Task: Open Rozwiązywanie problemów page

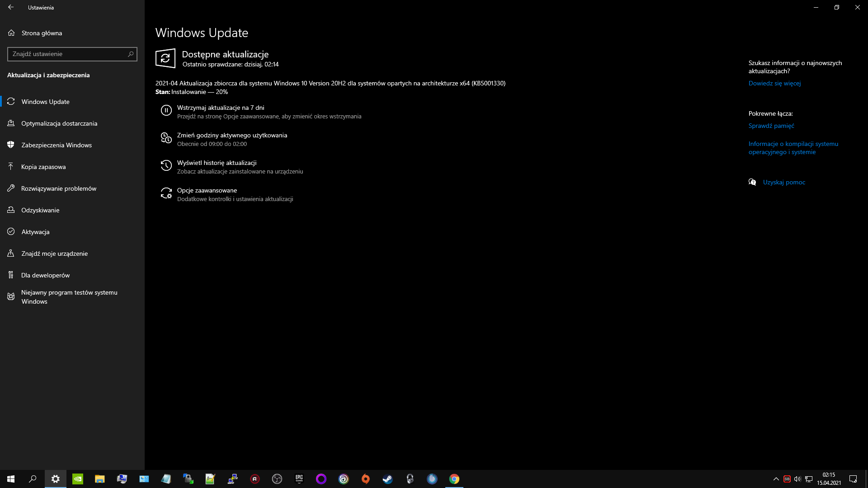Action: click(x=58, y=188)
